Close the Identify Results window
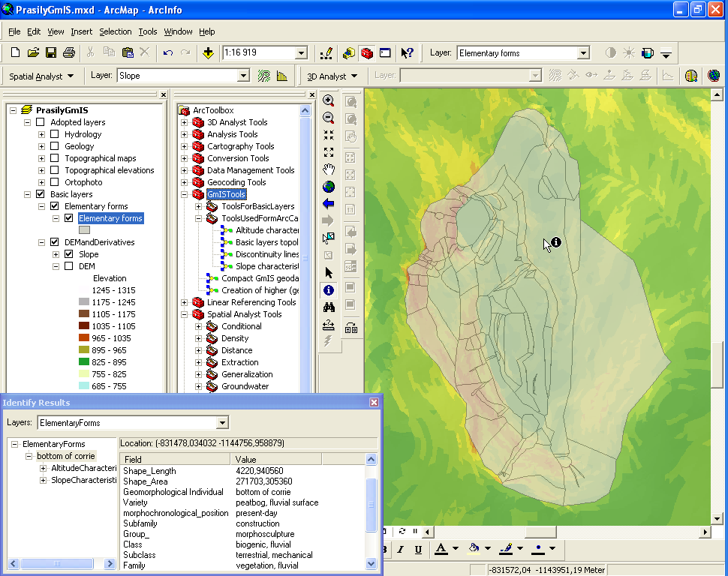The height and width of the screenshot is (576, 728). point(374,403)
